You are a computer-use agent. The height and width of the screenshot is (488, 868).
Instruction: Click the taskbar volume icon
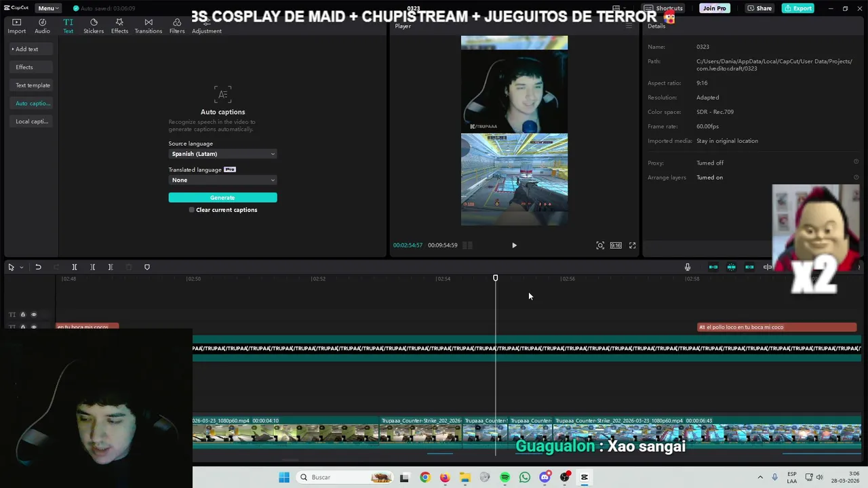click(819, 477)
